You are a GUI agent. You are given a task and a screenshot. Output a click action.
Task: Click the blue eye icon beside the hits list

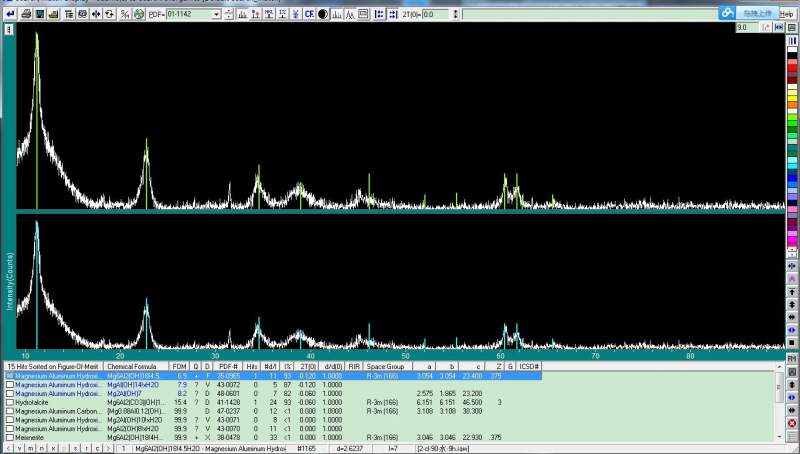click(x=792, y=397)
